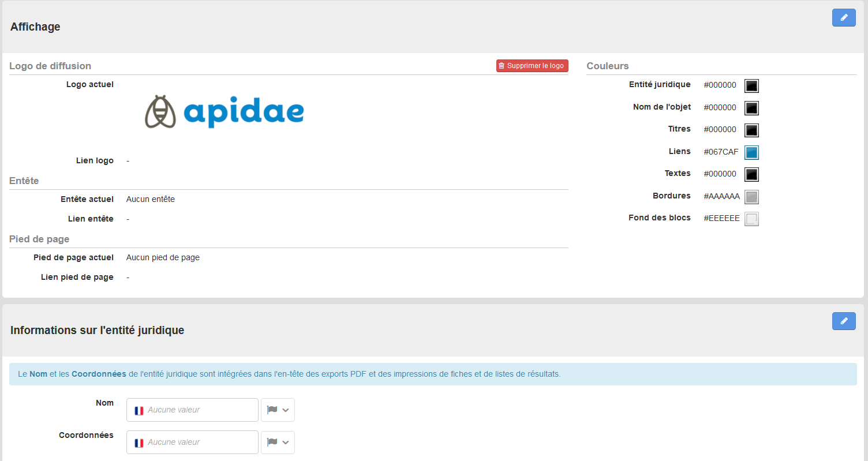868x461 pixels.
Task: Click the #067CAF color value text
Action: pos(721,152)
